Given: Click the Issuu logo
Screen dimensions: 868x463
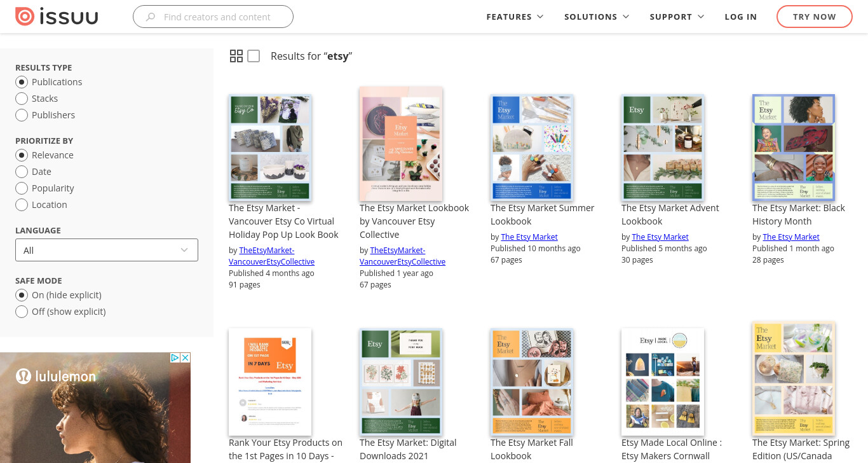Looking at the screenshot, I should pos(57,17).
